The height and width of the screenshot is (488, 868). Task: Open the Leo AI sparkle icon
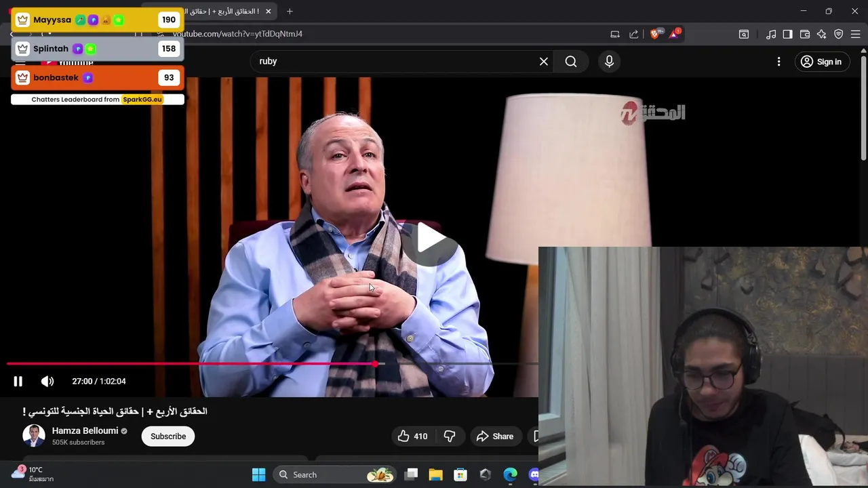[821, 34]
